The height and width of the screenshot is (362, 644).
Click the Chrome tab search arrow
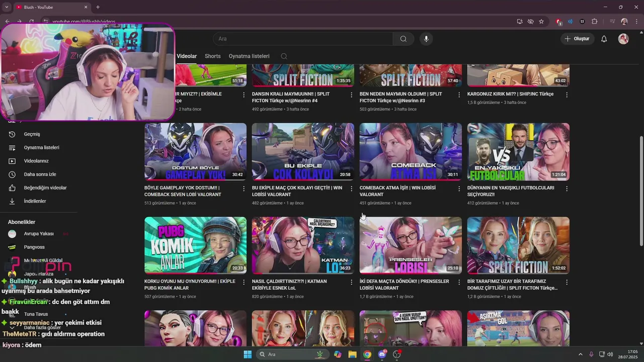click(x=7, y=7)
